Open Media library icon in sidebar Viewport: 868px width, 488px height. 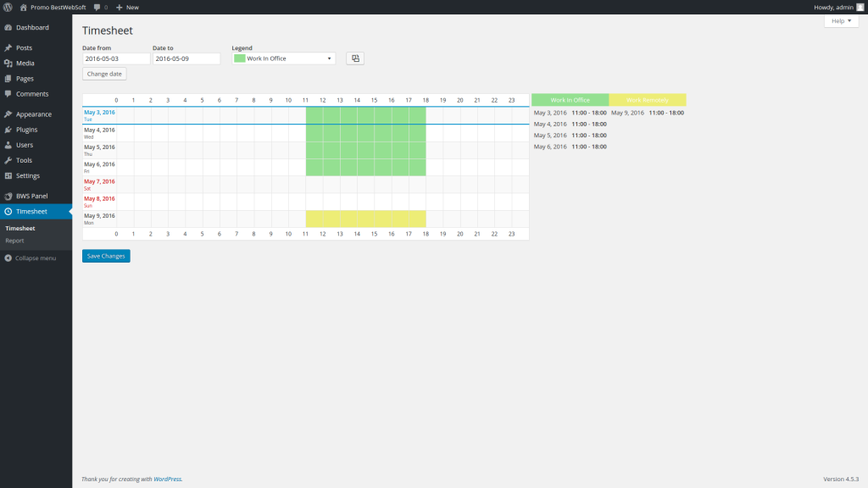tap(8, 64)
